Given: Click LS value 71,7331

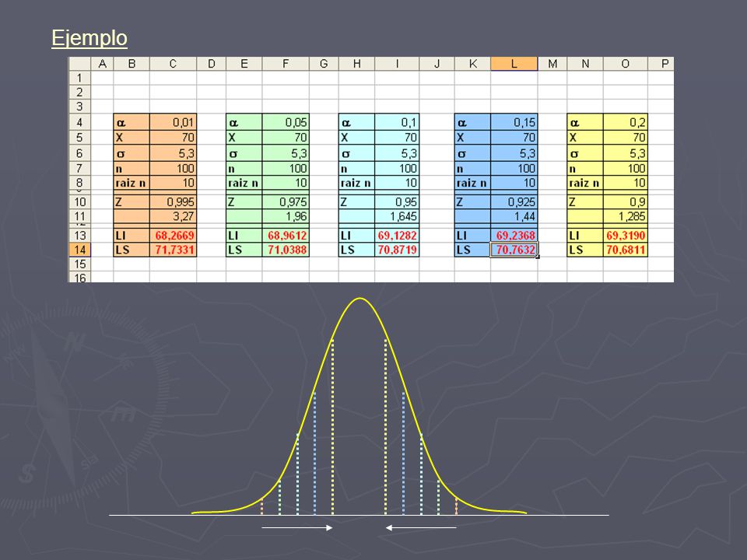Looking at the screenshot, I should 173,250.
